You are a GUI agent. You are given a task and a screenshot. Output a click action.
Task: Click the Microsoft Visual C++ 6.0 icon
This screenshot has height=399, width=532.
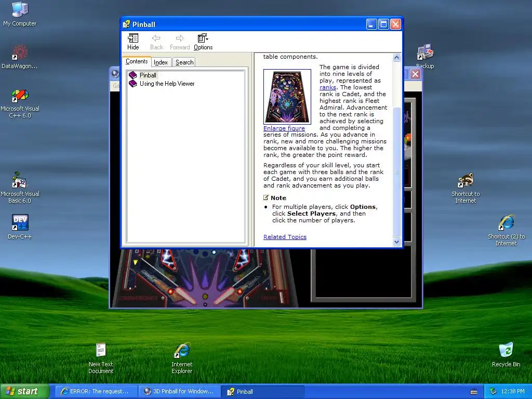tap(20, 103)
